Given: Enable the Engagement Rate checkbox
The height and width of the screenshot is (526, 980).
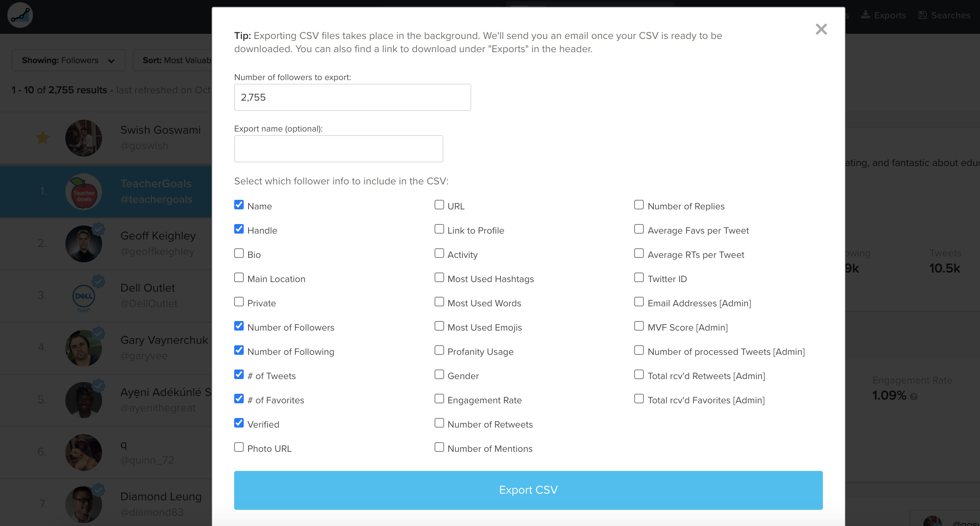Looking at the screenshot, I should tap(439, 399).
